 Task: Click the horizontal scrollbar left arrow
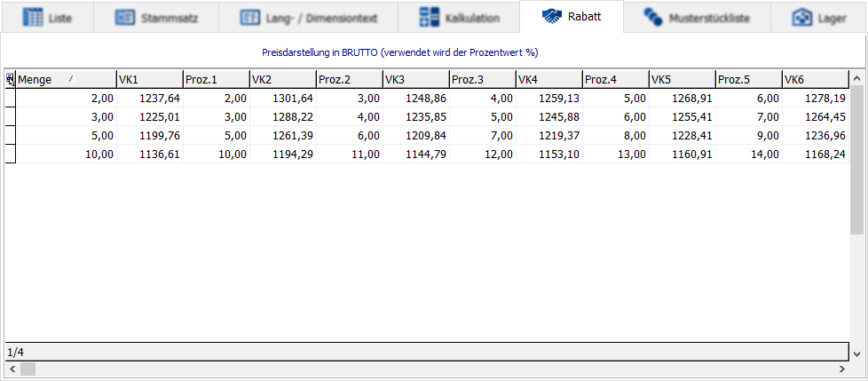(x=12, y=369)
